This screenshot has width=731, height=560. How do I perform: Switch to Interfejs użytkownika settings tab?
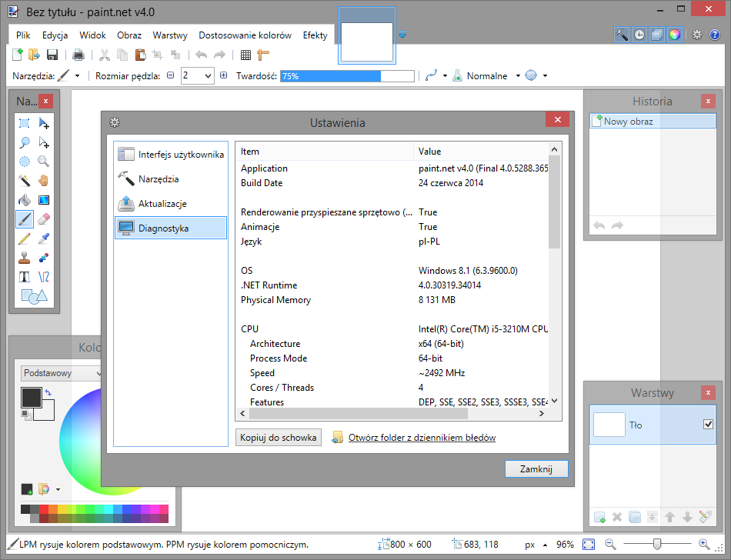click(171, 154)
